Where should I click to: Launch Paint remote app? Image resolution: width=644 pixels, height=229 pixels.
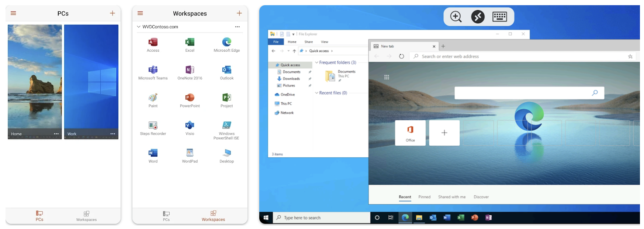pyautogui.click(x=153, y=100)
